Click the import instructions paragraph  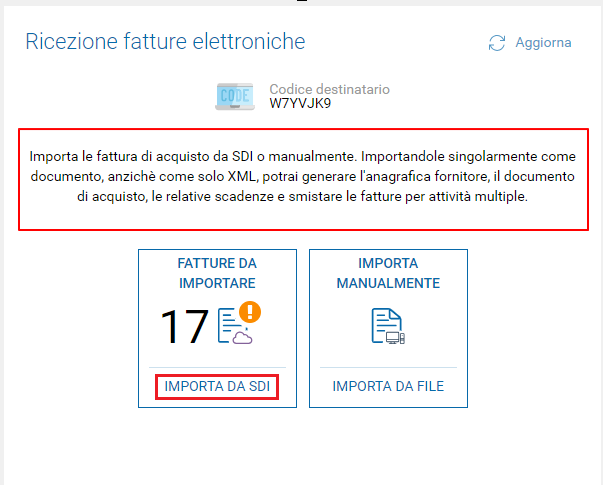coord(303,177)
